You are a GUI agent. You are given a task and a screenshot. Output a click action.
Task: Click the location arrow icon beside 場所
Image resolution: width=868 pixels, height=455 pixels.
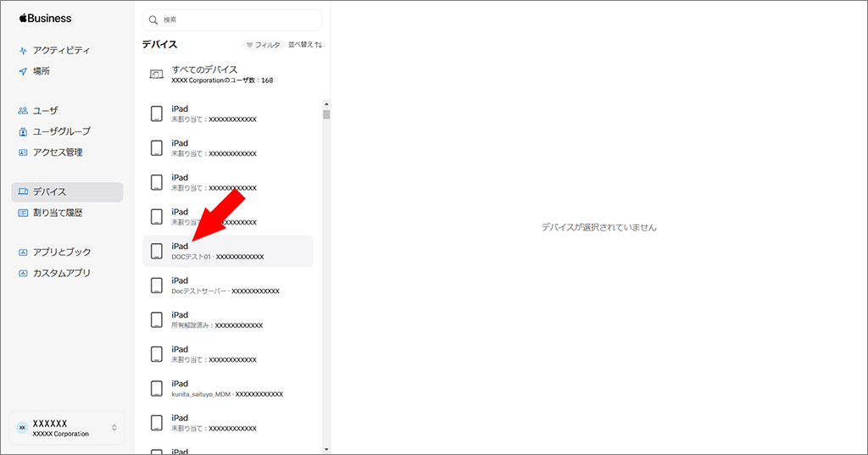(x=23, y=71)
